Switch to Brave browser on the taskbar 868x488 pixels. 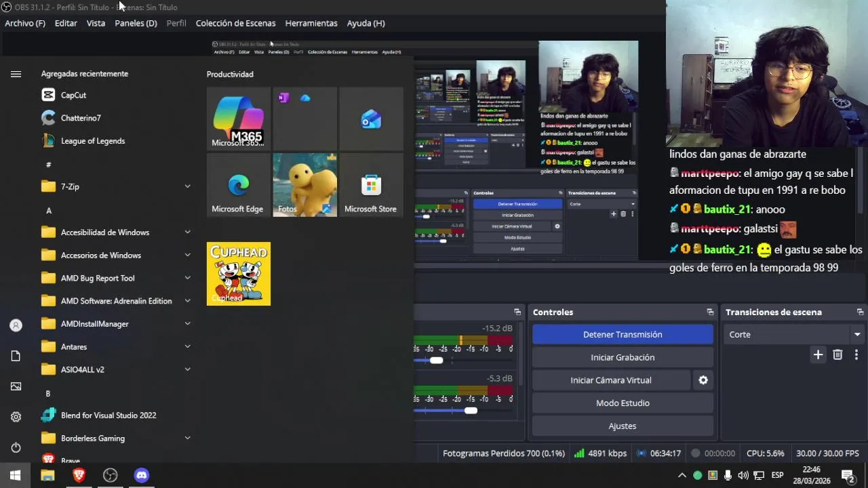pos(79,475)
